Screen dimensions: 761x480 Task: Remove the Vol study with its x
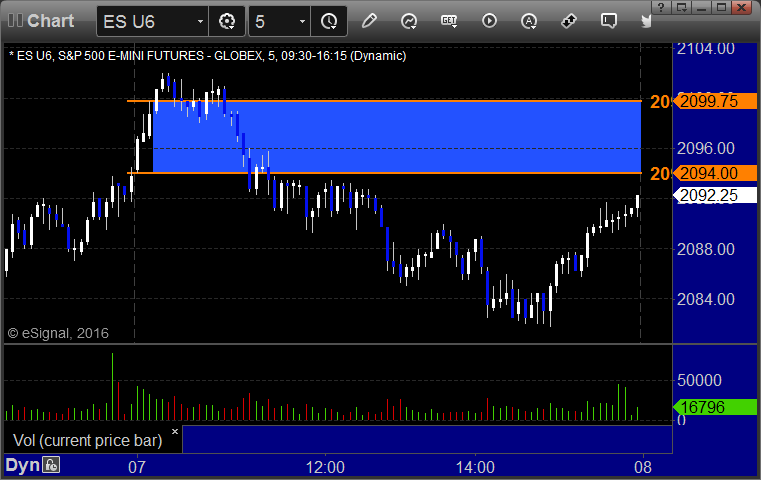[175, 431]
